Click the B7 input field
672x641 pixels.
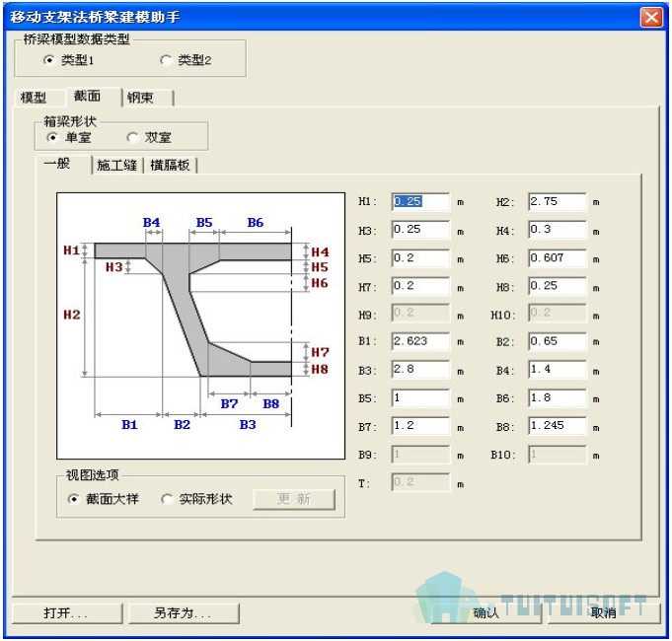click(420, 426)
